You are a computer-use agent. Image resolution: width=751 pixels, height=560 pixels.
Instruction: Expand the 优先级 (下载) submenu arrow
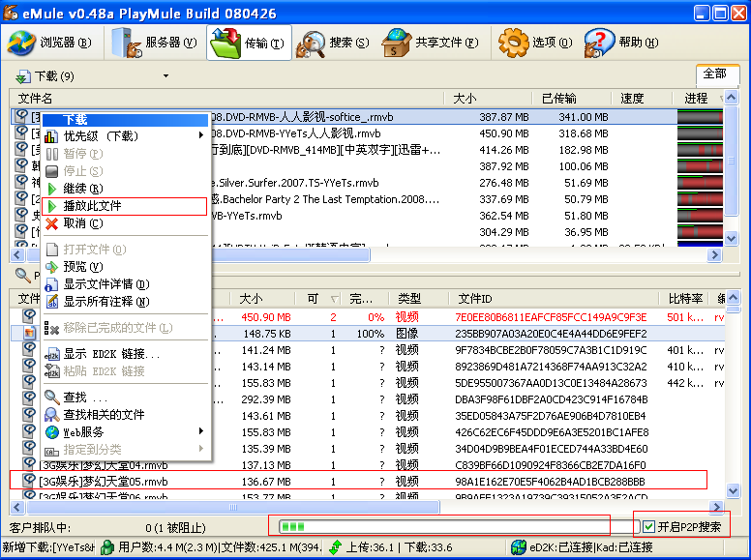click(x=201, y=135)
